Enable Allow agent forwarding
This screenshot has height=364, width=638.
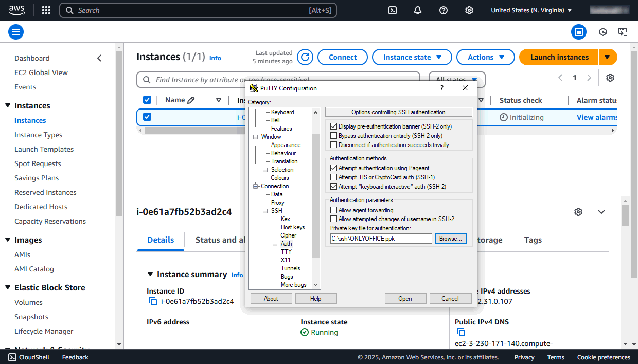tap(333, 210)
